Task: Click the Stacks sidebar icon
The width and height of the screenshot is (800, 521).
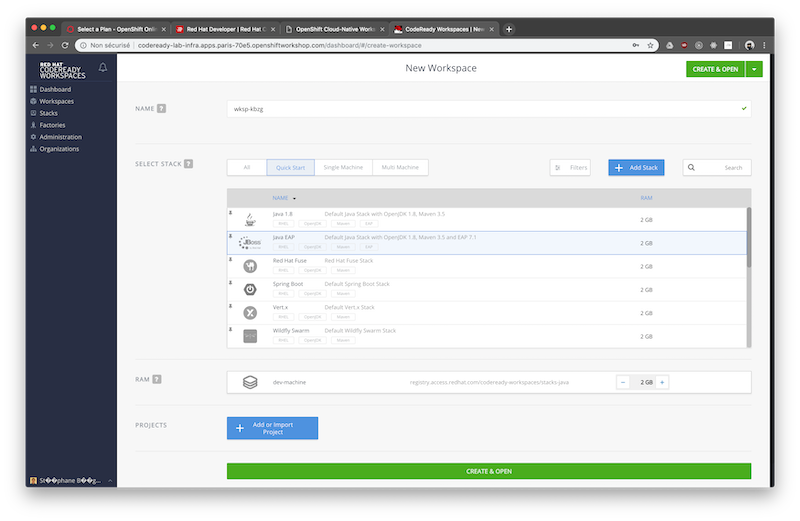Action: tap(33, 113)
